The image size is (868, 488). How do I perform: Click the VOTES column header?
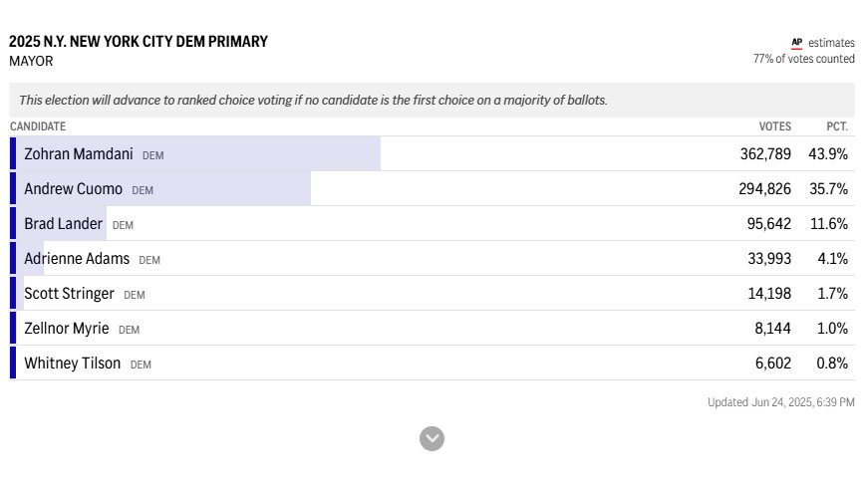[x=774, y=126]
